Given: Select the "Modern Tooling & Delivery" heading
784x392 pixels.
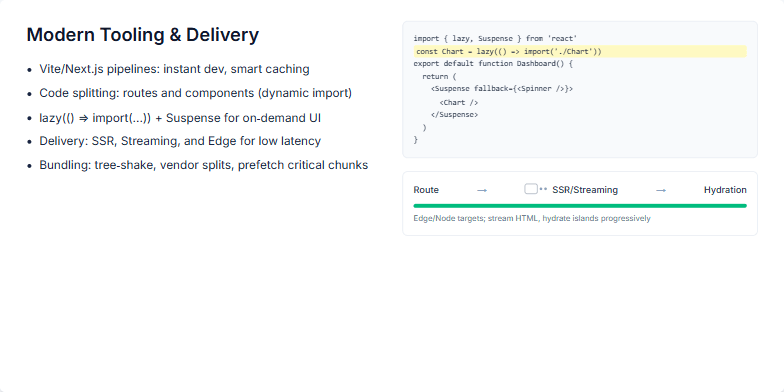Looking at the screenshot, I should pos(142,35).
